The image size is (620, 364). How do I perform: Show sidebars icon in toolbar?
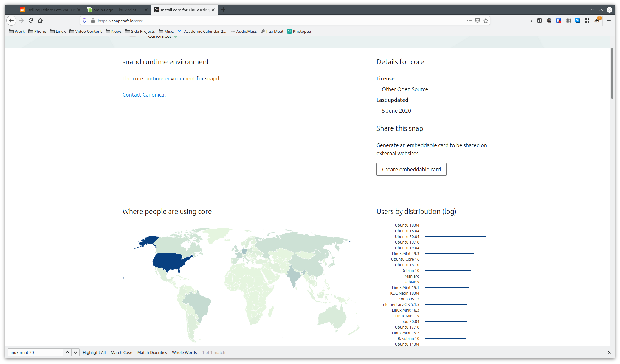click(540, 21)
